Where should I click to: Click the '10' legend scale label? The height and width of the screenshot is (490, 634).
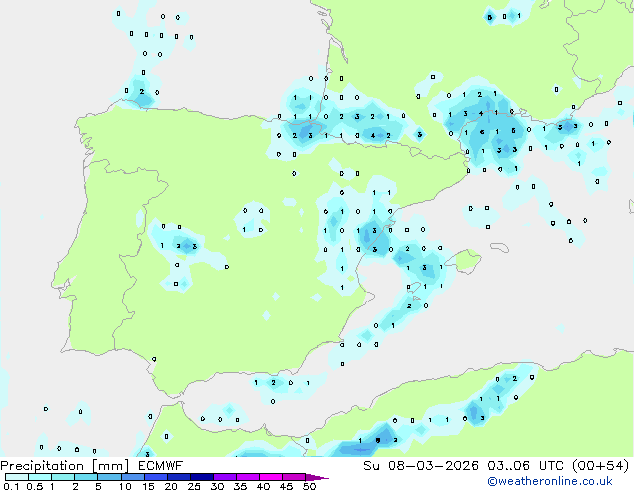[x=125, y=486]
